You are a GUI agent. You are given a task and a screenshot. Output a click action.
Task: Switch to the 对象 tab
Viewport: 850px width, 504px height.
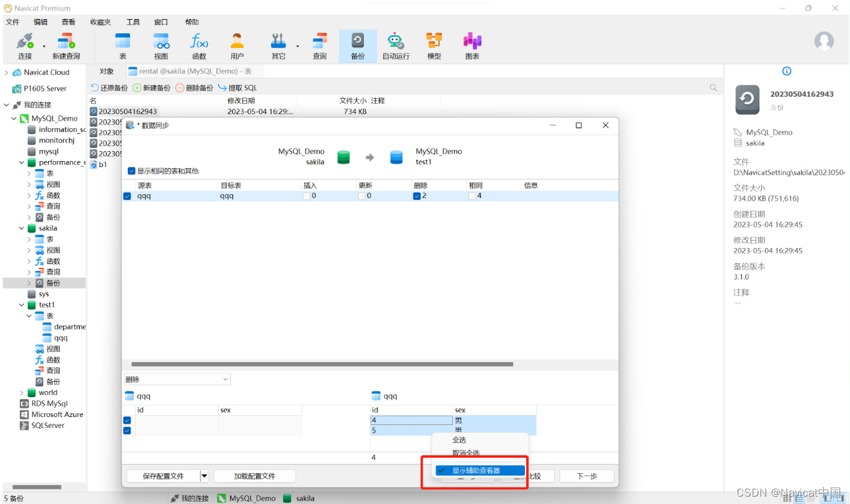[x=106, y=72]
